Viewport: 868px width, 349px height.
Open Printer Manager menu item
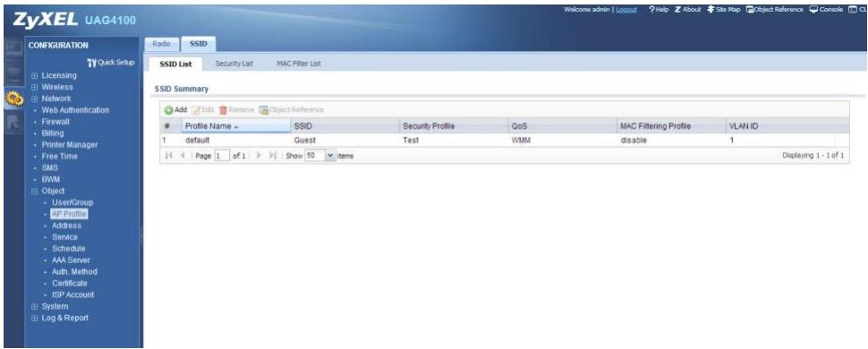tap(70, 145)
